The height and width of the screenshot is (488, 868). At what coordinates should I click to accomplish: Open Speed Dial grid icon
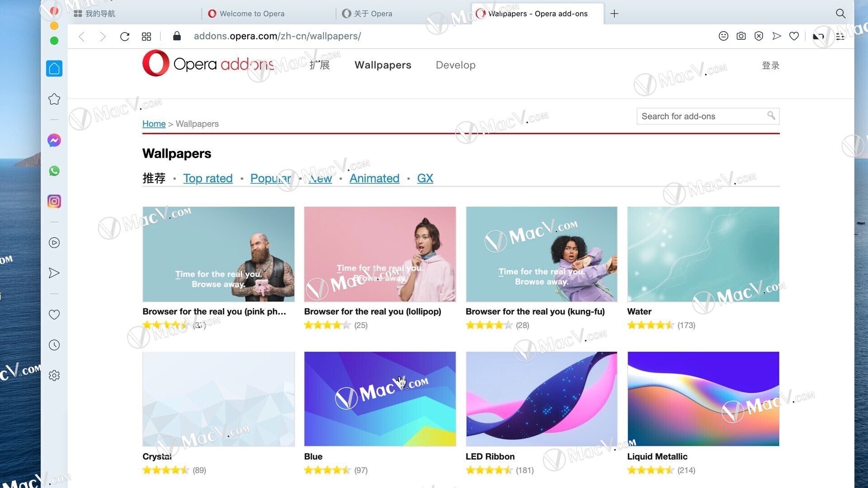146,36
